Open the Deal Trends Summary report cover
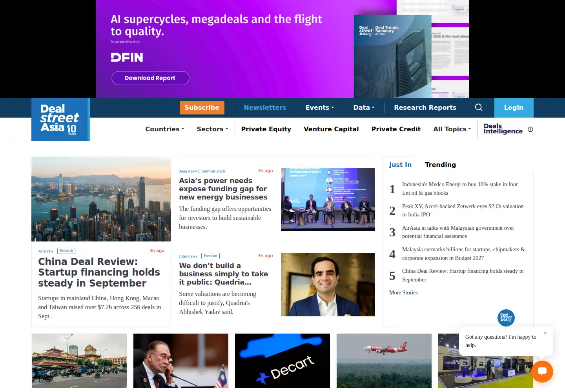 pos(392,56)
